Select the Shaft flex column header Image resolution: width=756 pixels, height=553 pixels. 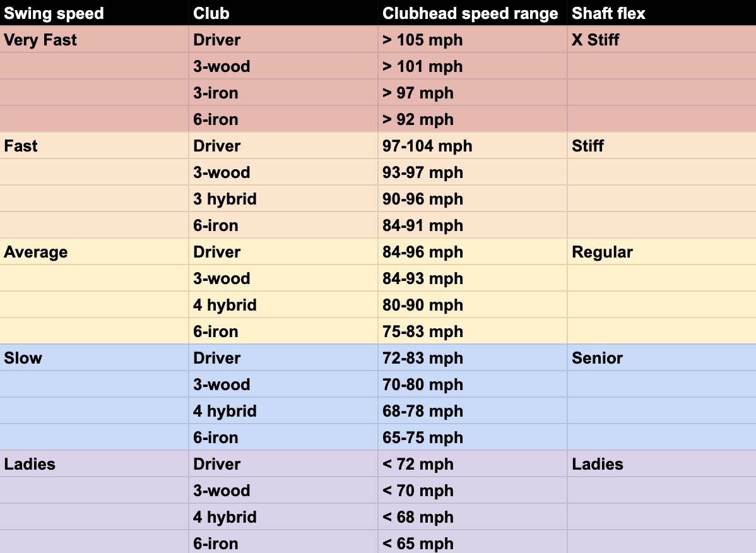[608, 13]
